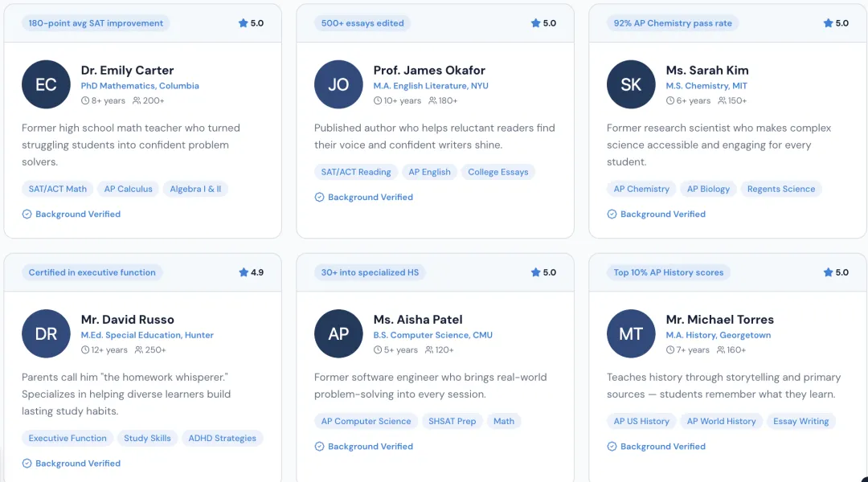The width and height of the screenshot is (868, 482).
Task: Click the students icon beside 200+
Action: coord(136,100)
